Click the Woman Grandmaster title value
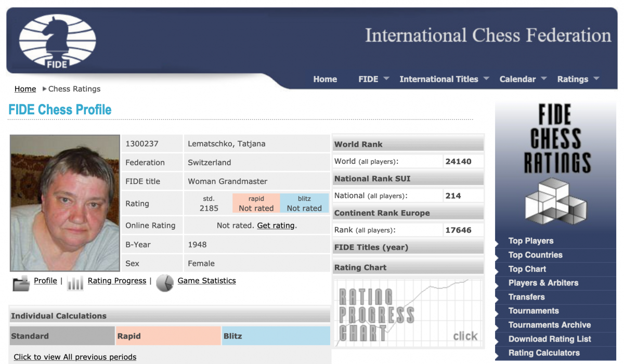This screenshot has height=364, width=624. tap(228, 181)
